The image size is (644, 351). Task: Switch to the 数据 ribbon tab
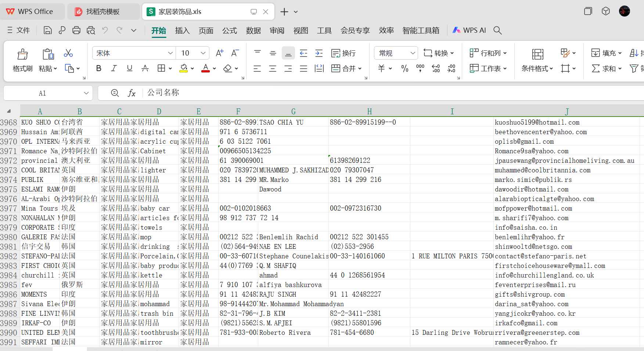253,31
